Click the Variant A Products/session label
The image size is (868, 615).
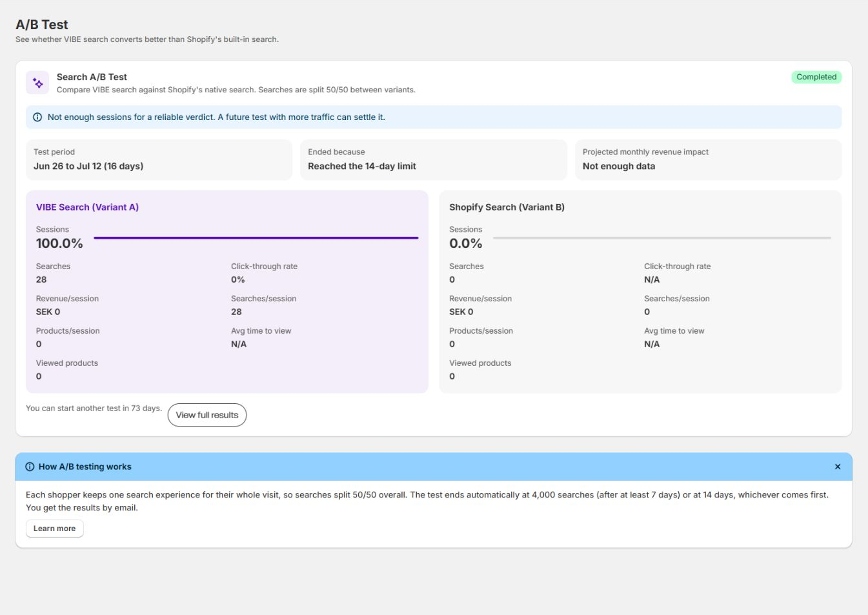click(x=68, y=331)
